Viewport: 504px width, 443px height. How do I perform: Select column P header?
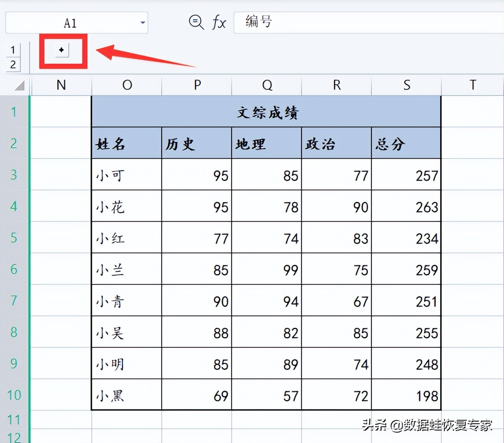197,85
